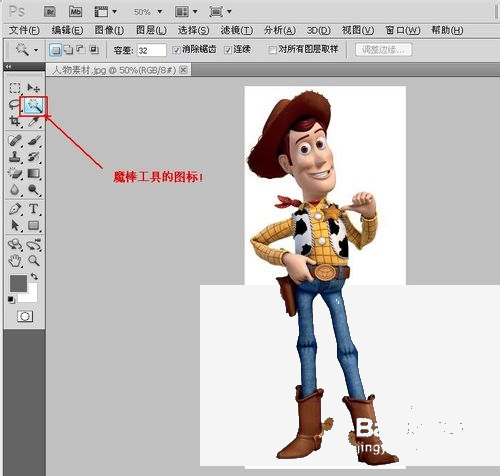Screen dimensions: 500x476
Task: Select the Dodge tool
Action: coord(34,190)
